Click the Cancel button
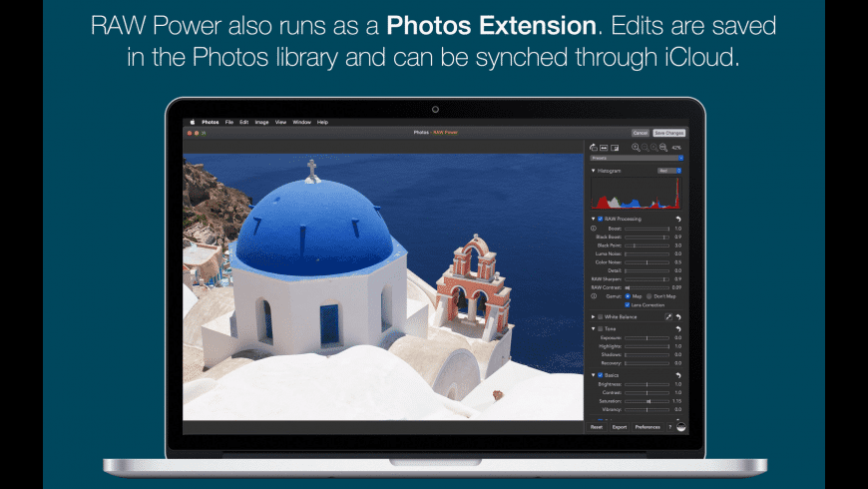The image size is (868, 489). pyautogui.click(x=641, y=133)
